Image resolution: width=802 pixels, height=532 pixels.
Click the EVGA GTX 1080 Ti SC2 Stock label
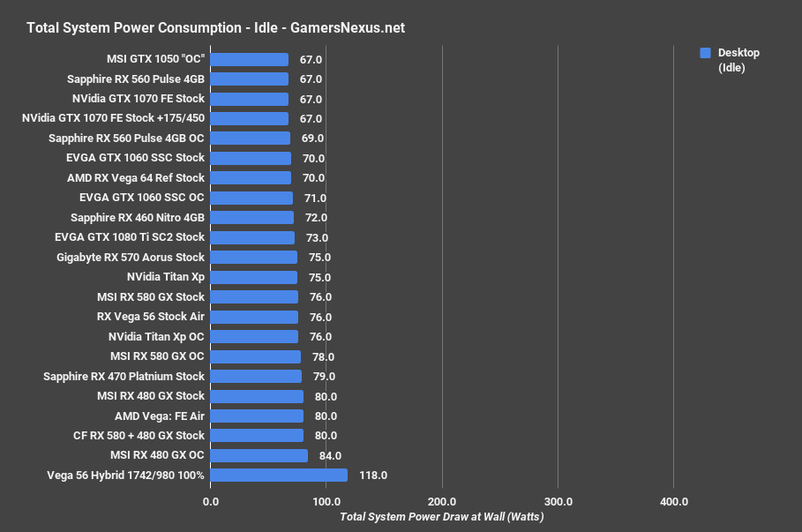pyautogui.click(x=129, y=237)
